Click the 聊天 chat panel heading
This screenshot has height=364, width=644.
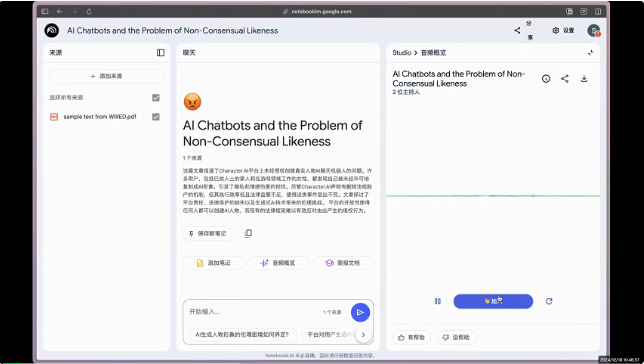(189, 53)
